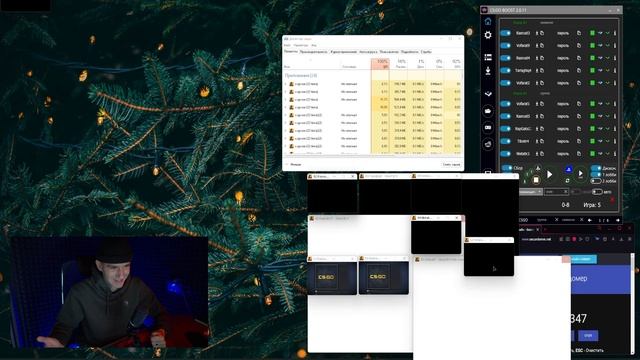
Task: Click the vertical bar icon ending the first account row
Action: pyautogui.click(x=615, y=33)
